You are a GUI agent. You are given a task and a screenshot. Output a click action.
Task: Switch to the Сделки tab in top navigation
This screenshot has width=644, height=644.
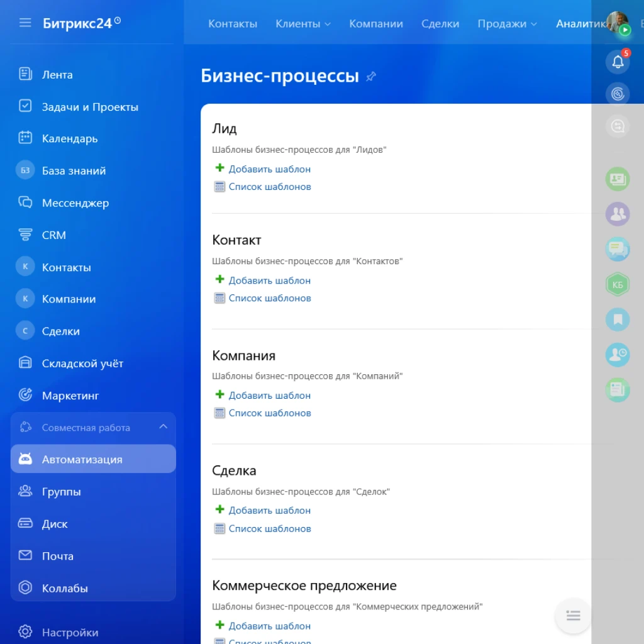tap(440, 23)
